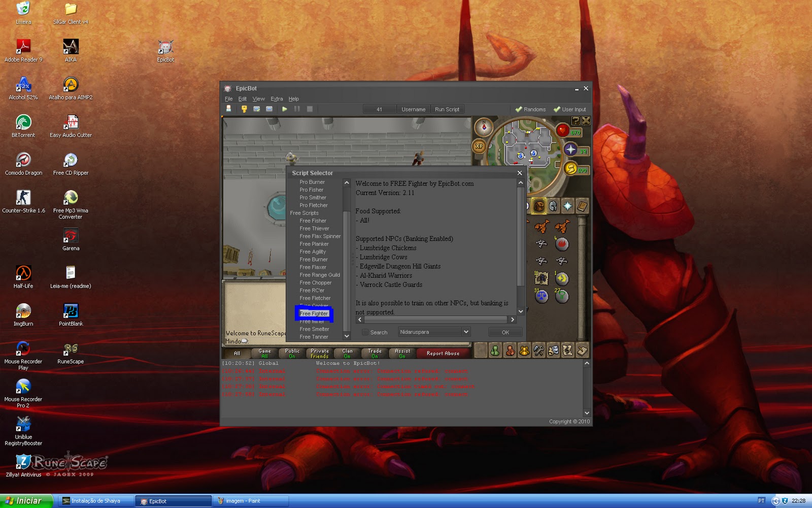Screen dimensions: 812x508
Task: Toggle the Private chat filter button
Action: click(320, 353)
